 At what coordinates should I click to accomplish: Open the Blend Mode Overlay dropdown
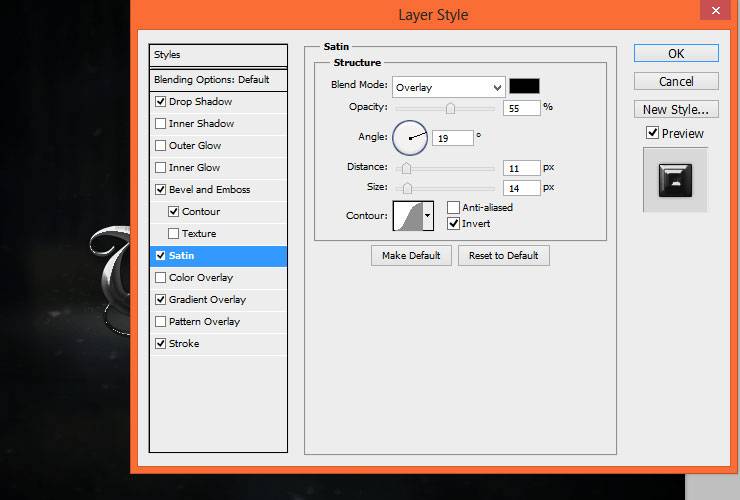point(448,87)
